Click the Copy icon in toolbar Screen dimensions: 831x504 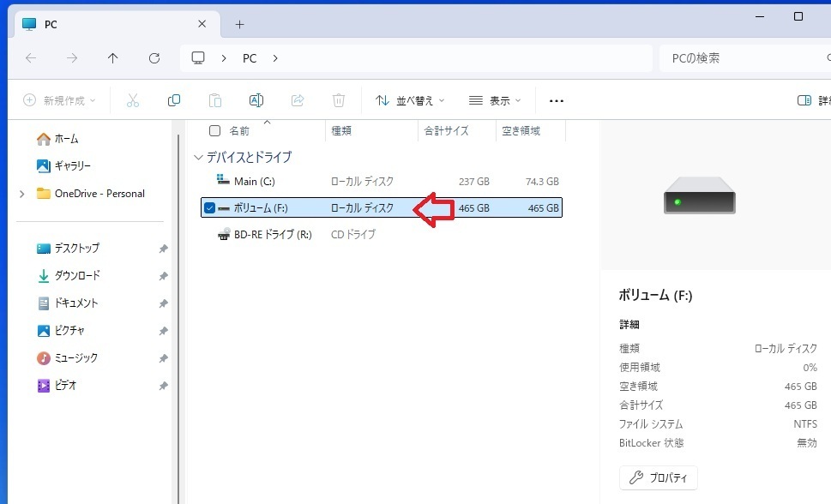click(174, 100)
